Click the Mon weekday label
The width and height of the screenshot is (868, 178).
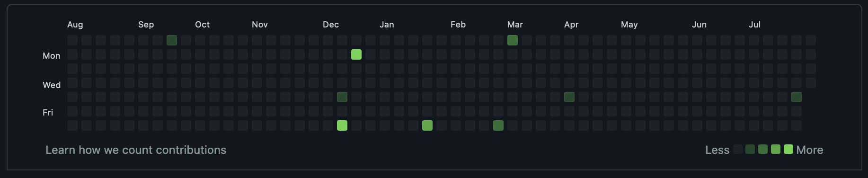52,56
